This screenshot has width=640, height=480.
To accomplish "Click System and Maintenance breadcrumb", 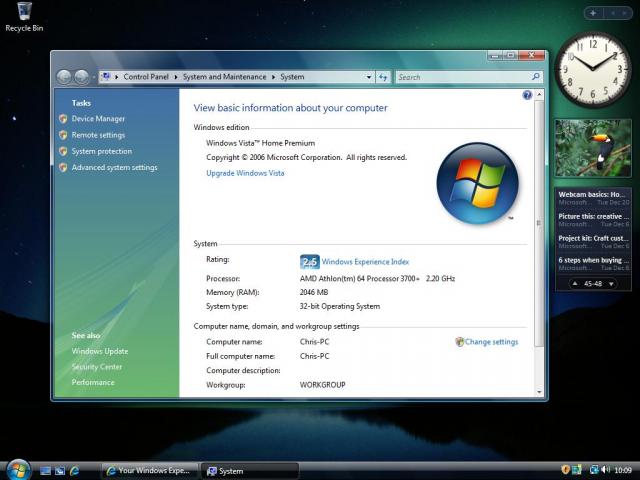I will coord(224,77).
